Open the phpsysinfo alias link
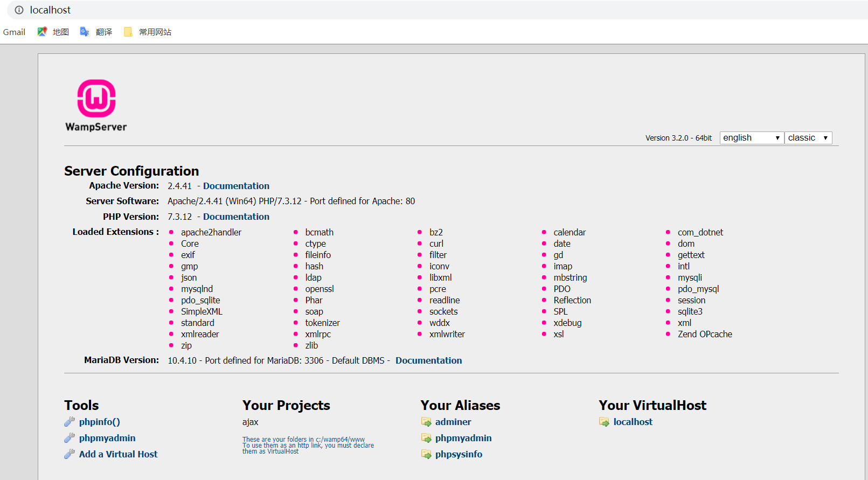This screenshot has height=480, width=868. tap(459, 454)
